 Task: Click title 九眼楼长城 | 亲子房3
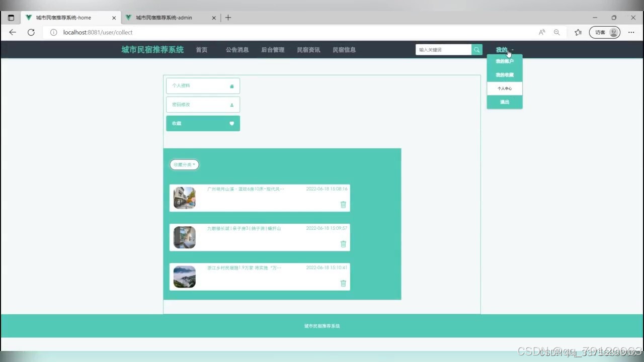[244, 228]
